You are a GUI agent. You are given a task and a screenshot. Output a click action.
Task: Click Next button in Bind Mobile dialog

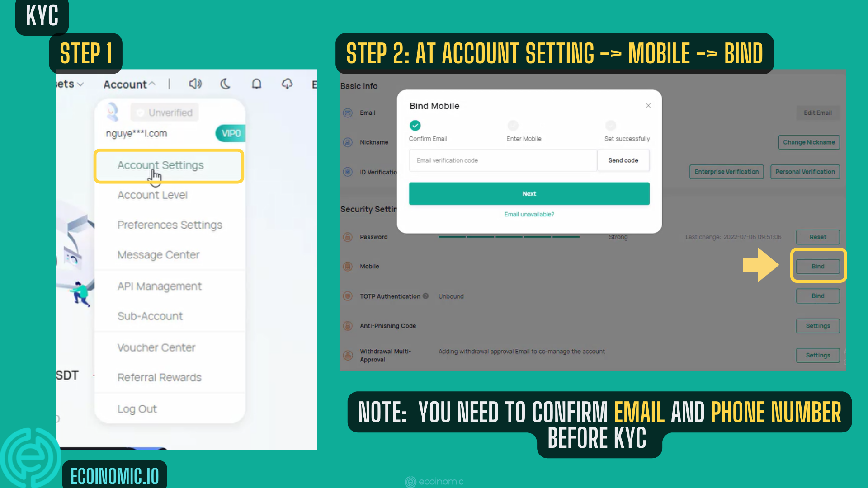529,193
